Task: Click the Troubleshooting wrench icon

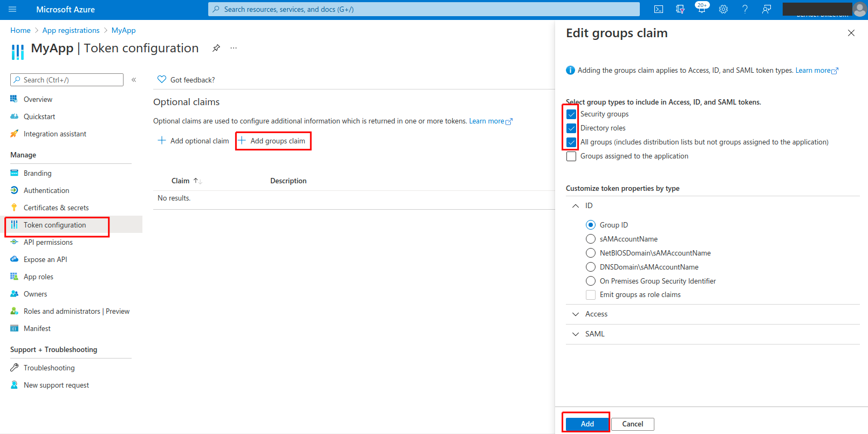Action: click(14, 368)
